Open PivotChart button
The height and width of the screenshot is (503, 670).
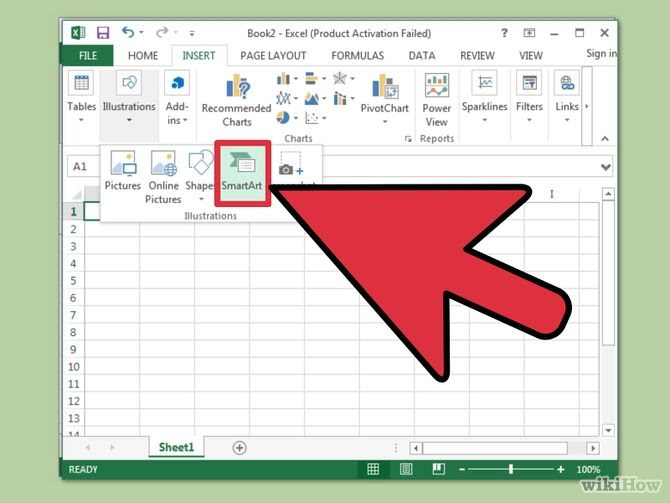(x=385, y=99)
